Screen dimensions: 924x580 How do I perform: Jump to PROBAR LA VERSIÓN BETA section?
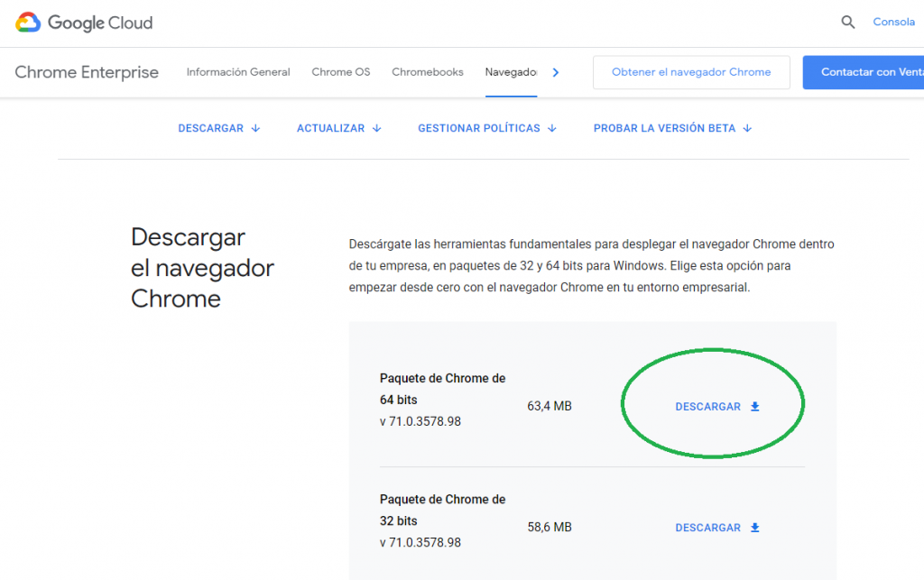coord(672,128)
